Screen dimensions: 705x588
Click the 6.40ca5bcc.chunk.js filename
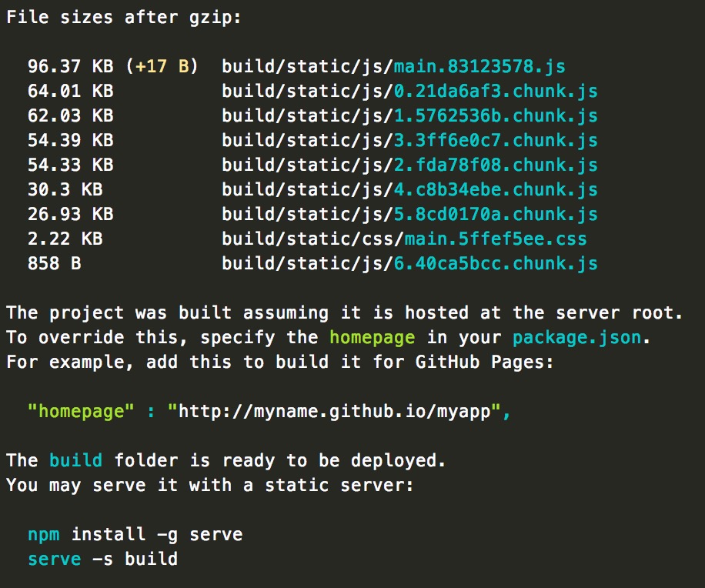496,263
